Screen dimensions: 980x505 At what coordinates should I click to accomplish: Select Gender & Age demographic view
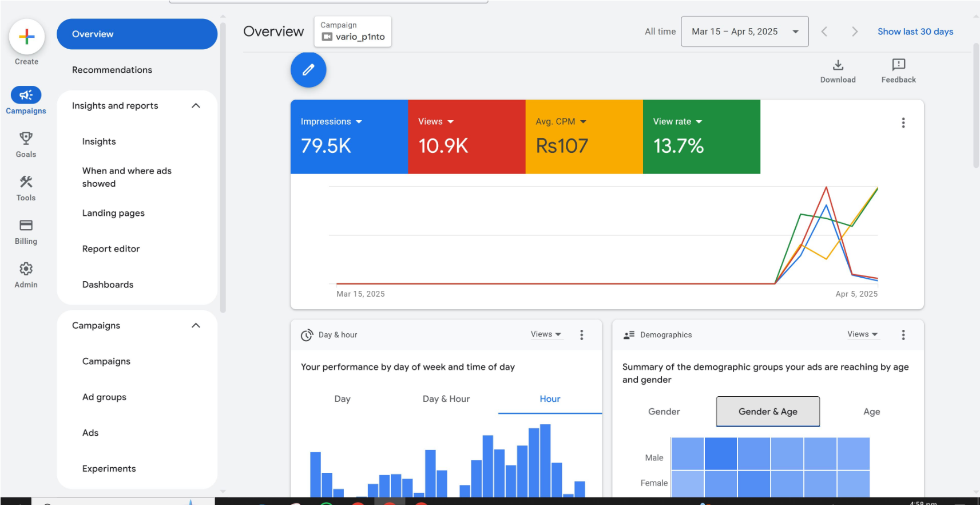(767, 412)
